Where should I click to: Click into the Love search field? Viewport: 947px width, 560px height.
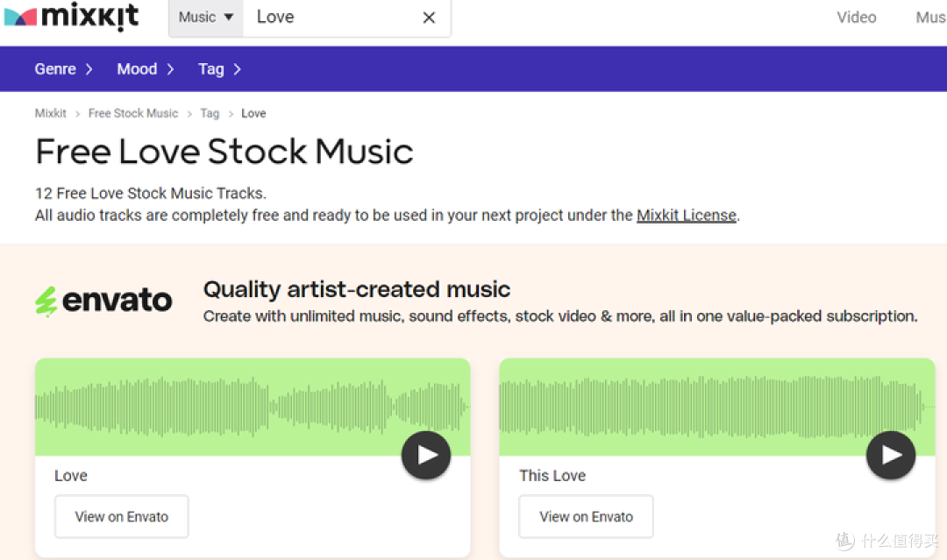(332, 18)
